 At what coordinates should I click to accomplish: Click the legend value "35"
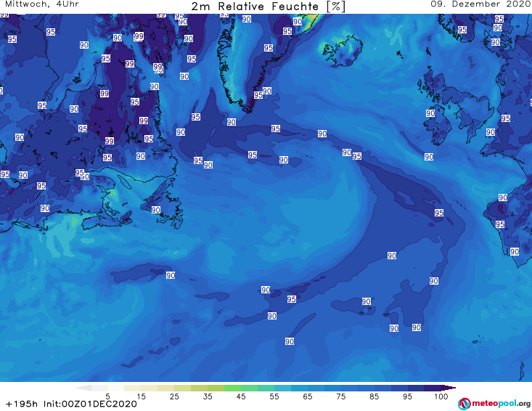point(208,396)
